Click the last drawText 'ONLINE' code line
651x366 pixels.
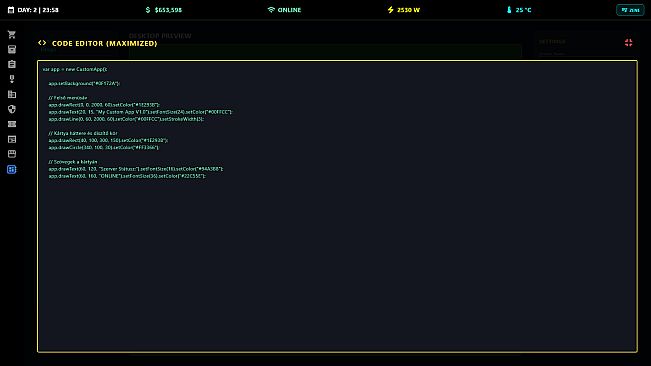tap(127, 176)
